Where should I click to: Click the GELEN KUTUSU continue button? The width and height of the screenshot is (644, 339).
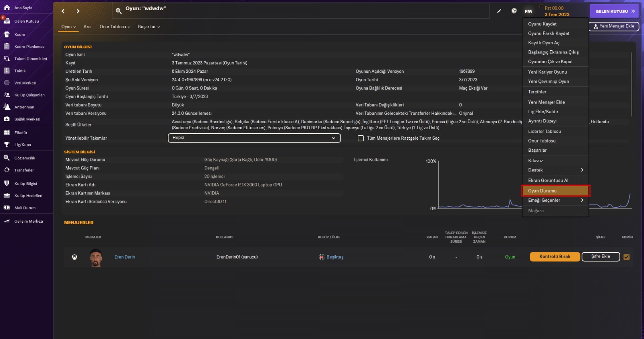point(614,11)
